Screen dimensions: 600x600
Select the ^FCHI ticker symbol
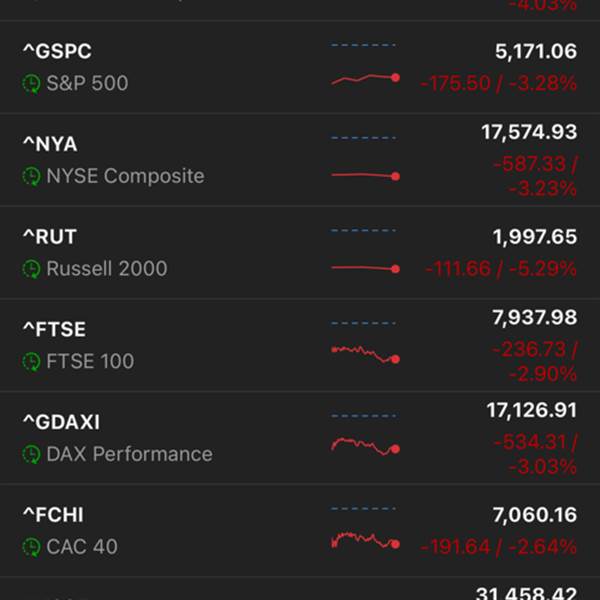click(x=53, y=515)
